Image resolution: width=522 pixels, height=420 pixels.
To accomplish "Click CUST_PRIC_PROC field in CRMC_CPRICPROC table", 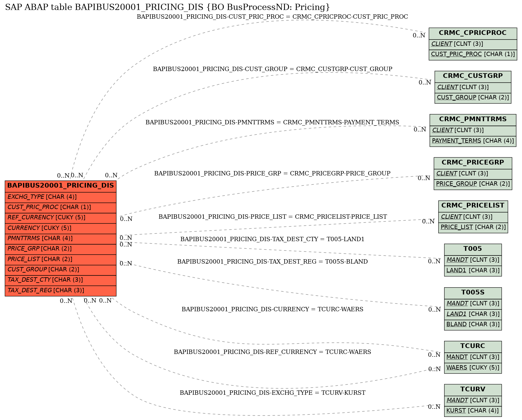I will pyautogui.click(x=473, y=55).
